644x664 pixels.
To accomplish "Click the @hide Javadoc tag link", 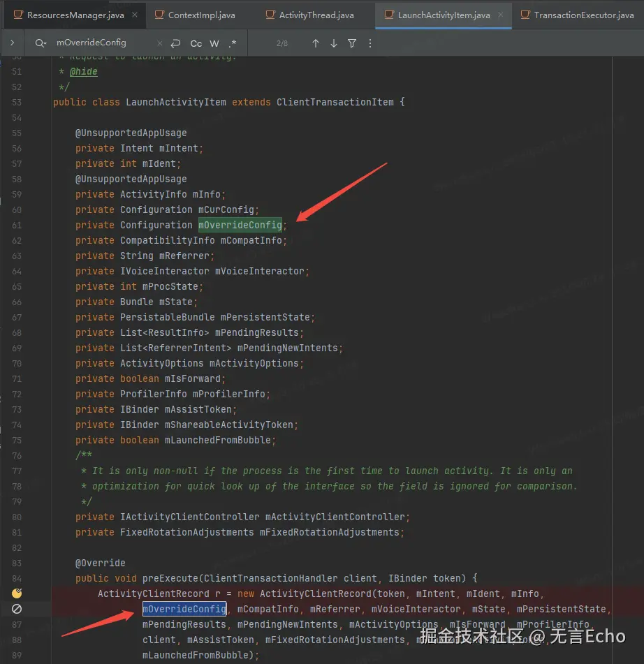I will click(83, 72).
